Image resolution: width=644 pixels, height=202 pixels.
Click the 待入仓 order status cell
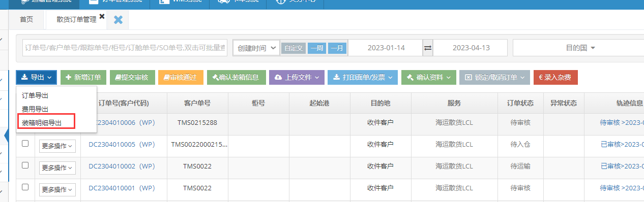[520, 144]
